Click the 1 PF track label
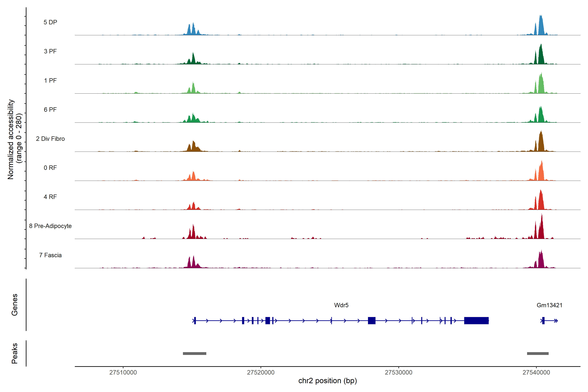This screenshot has height=392, width=588. [x=50, y=81]
